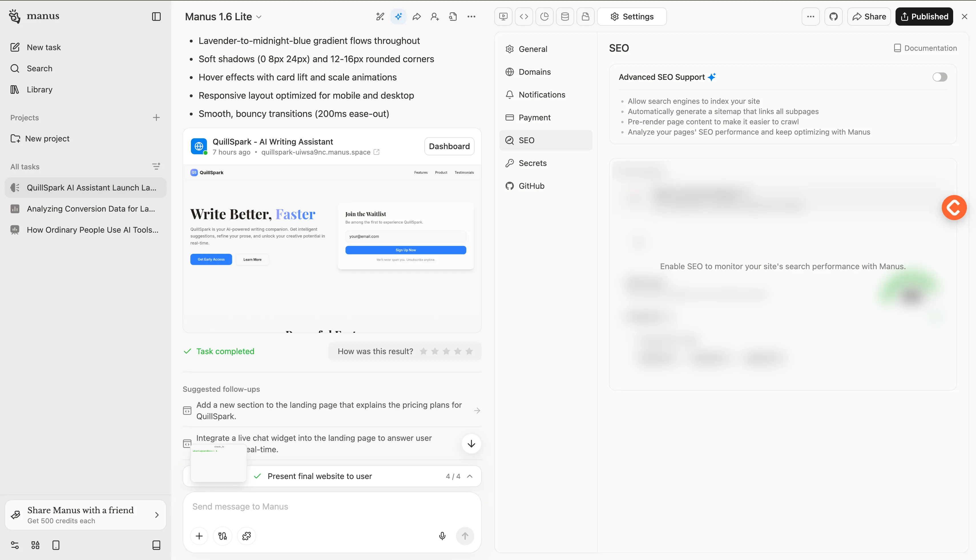Image resolution: width=976 pixels, height=560 pixels.
Task: Toggle the sparkle icon in chat header
Action: click(398, 17)
